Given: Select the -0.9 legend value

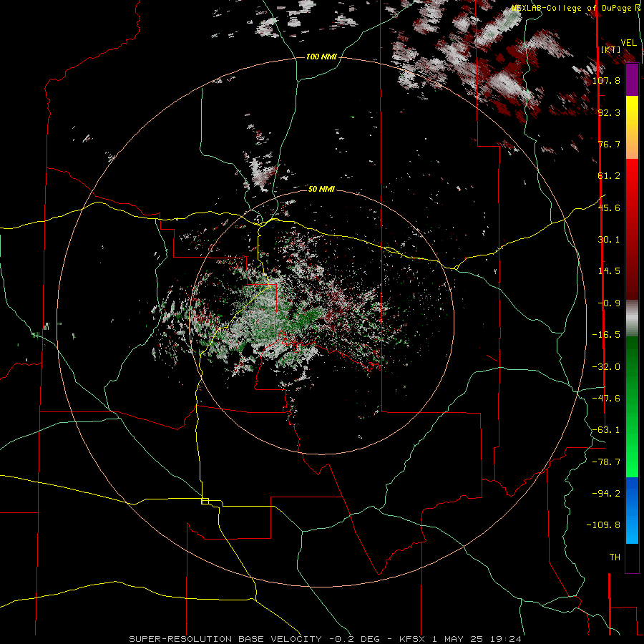Looking at the screenshot, I should click(609, 303).
